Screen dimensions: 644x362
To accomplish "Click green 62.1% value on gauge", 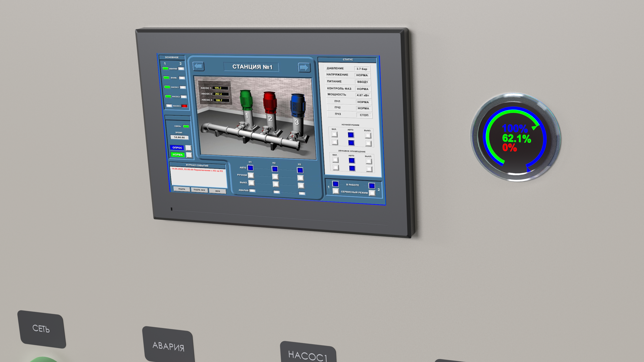I will click(516, 138).
